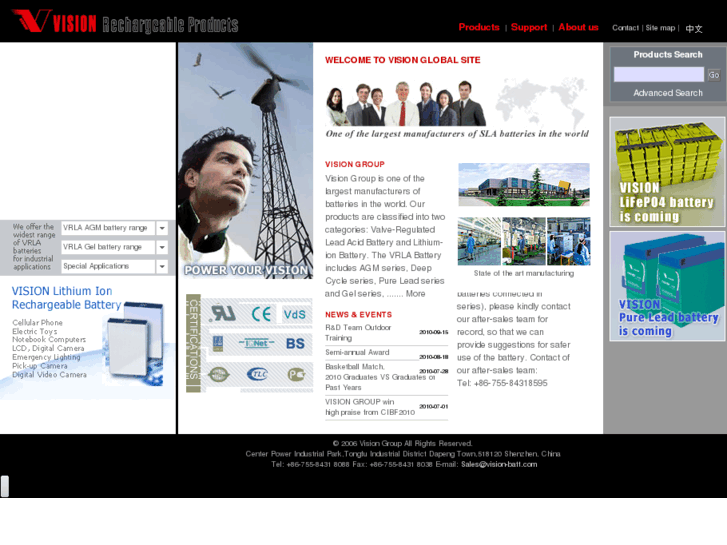Click the Sales@vision-batt.com email link
Screen dimensions: 727x545
click(499, 464)
